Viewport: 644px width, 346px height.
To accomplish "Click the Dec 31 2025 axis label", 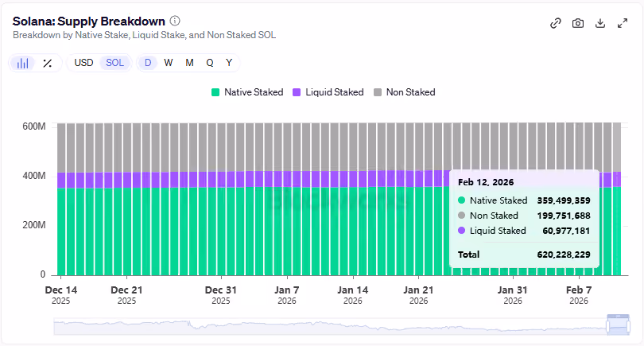I will coord(221,295).
